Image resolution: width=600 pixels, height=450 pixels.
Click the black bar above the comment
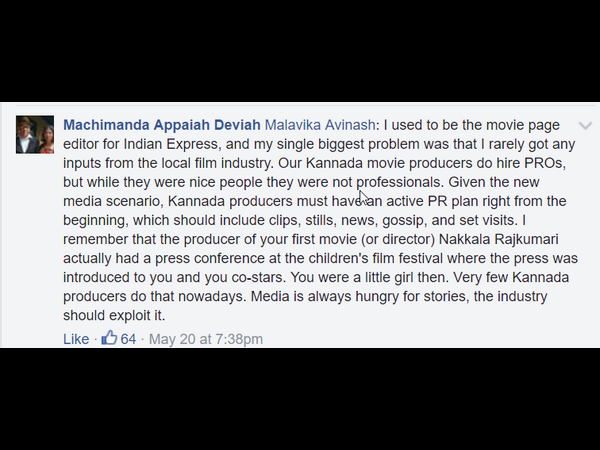tap(300, 50)
